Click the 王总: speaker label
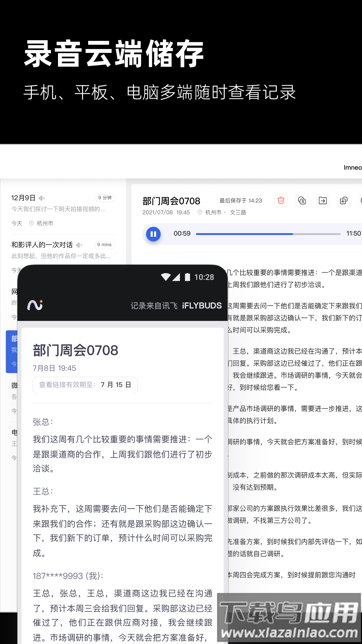 click(x=43, y=491)
